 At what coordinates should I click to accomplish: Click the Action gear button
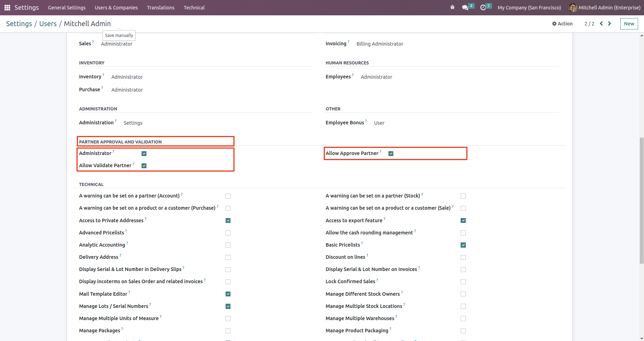(562, 24)
